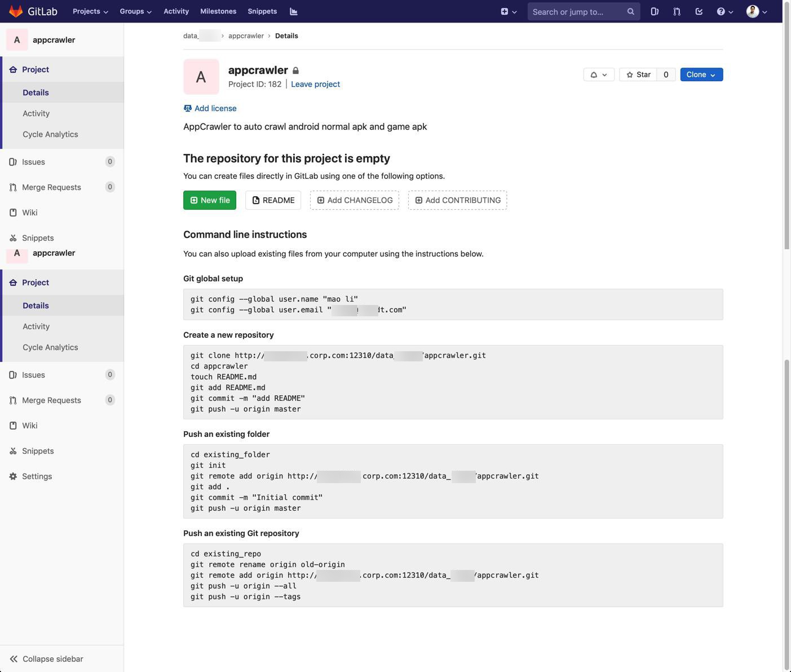791x672 pixels.
Task: Click the scales icon next to Add license
Action: pyautogui.click(x=188, y=108)
